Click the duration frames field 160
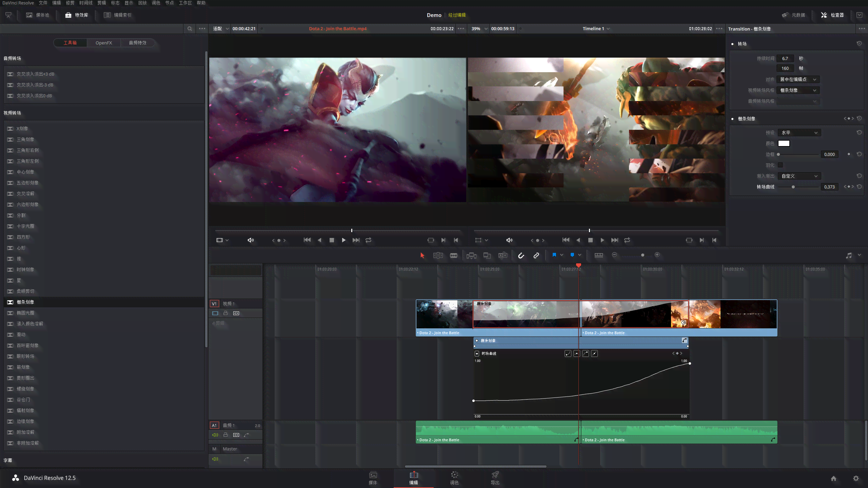This screenshot has height=488, width=868. 785,68
